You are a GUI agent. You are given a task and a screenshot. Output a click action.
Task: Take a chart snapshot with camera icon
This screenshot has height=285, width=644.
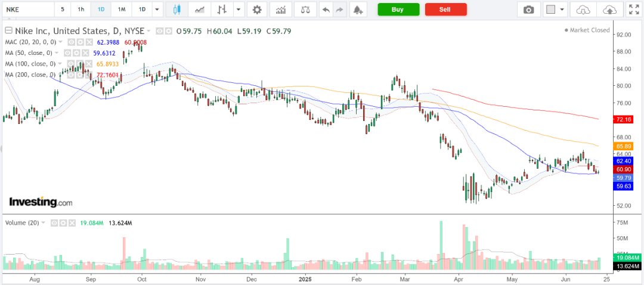(528, 10)
